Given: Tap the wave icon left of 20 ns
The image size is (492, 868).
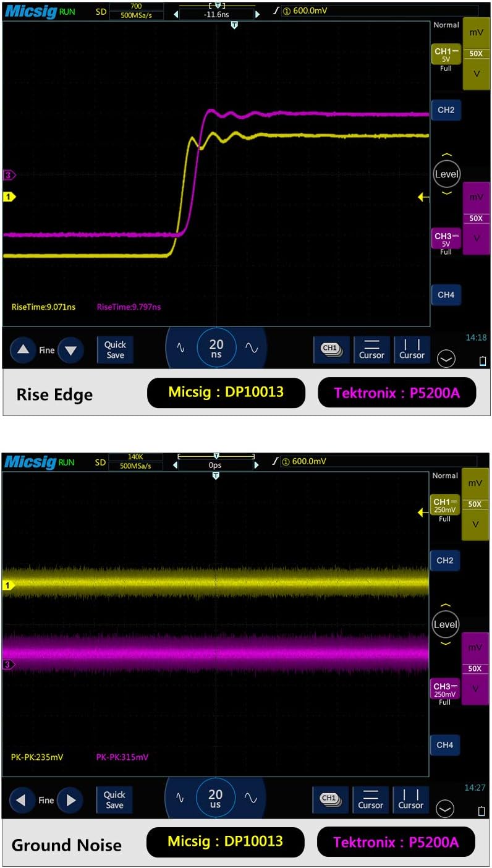Looking at the screenshot, I should (181, 348).
